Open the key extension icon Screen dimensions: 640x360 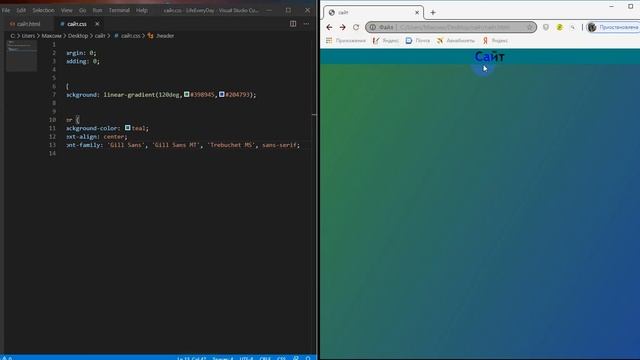[573, 27]
